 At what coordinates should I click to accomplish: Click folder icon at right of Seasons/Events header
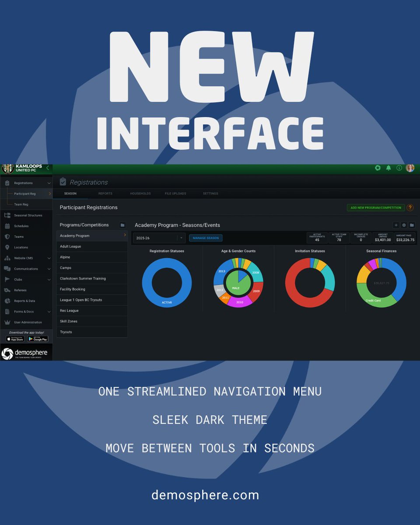pos(412,225)
